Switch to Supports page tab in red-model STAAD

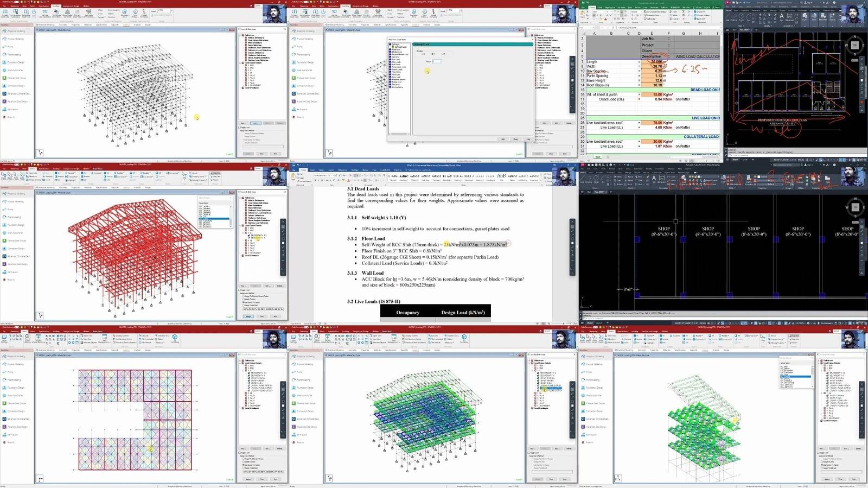[114, 187]
